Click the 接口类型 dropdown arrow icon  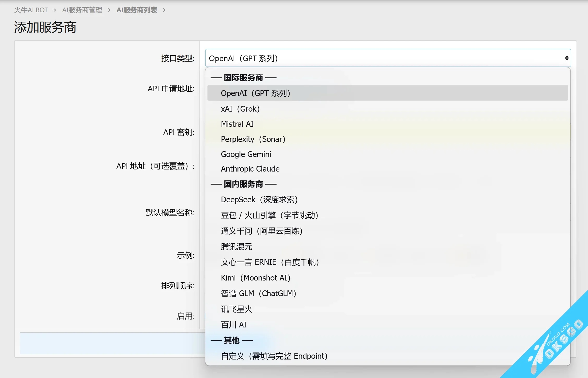567,58
